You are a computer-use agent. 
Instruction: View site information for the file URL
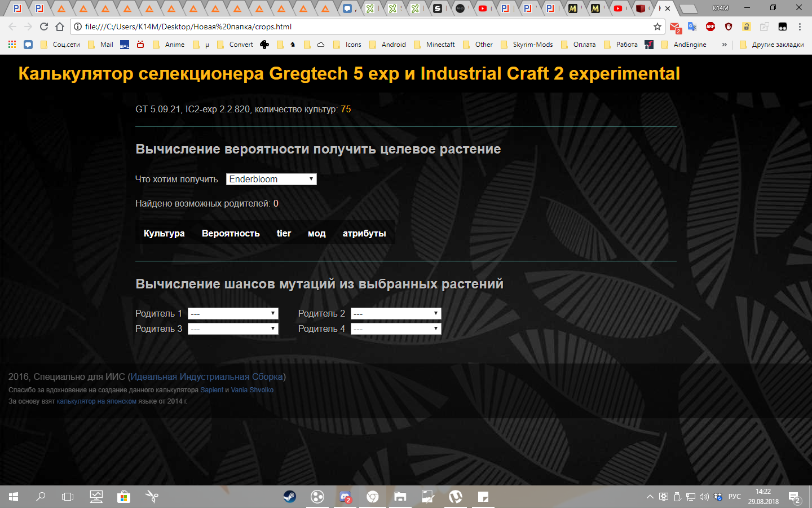pos(78,27)
